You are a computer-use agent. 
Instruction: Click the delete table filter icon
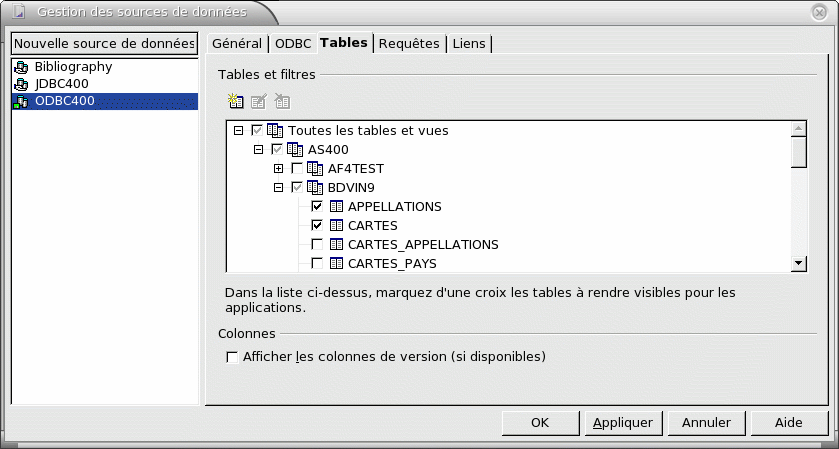pos(282,101)
